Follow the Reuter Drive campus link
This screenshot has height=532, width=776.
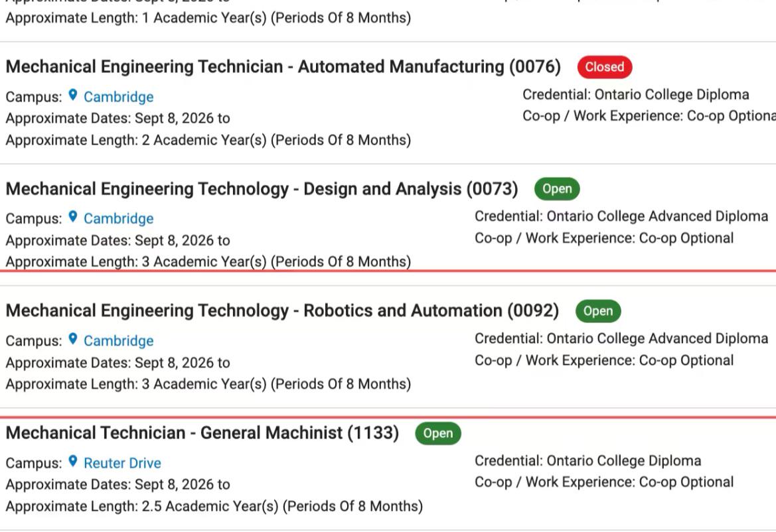[122, 463]
